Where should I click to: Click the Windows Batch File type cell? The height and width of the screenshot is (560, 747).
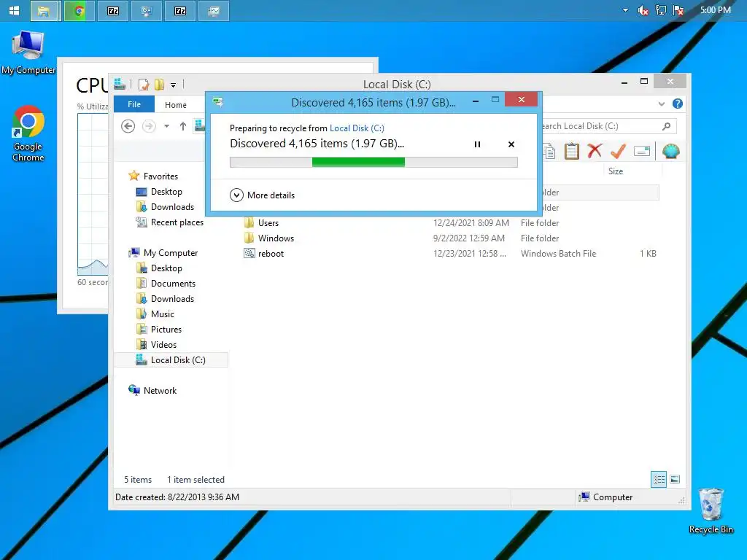click(x=558, y=254)
